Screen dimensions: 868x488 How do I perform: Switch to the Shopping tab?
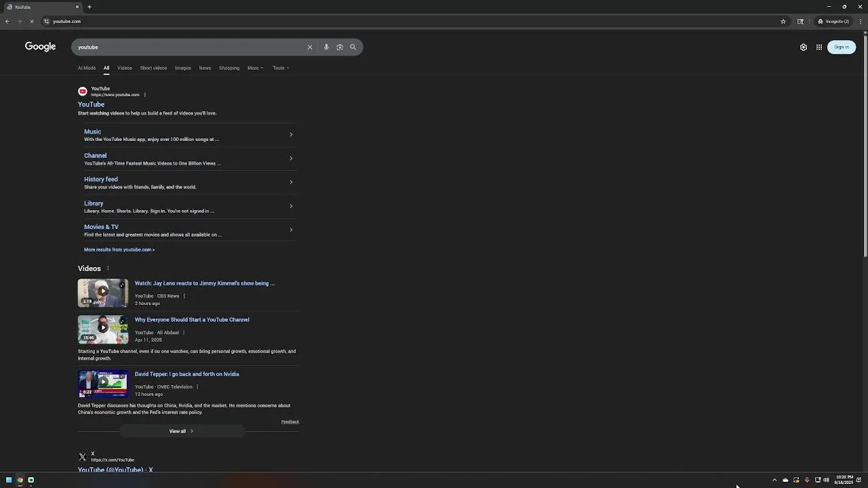[x=229, y=68]
